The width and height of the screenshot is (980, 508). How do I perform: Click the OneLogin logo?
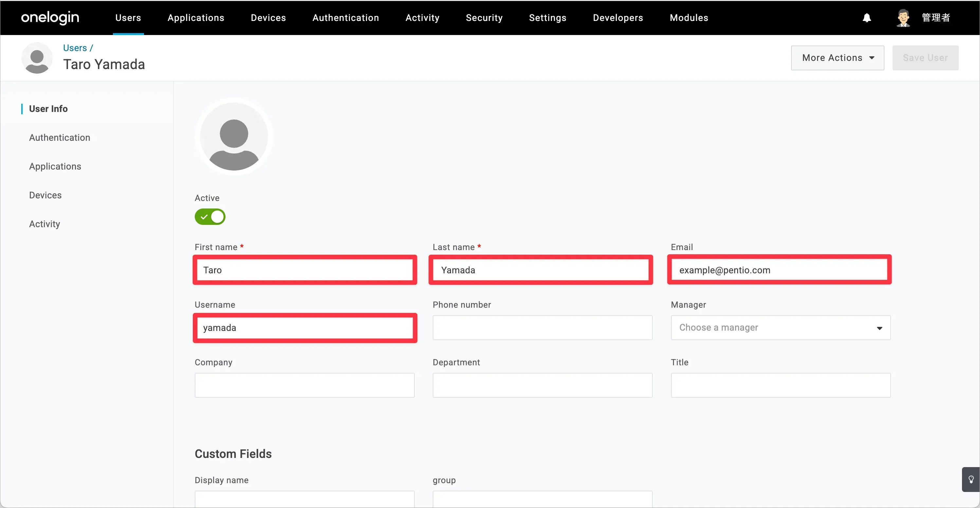(50, 17)
